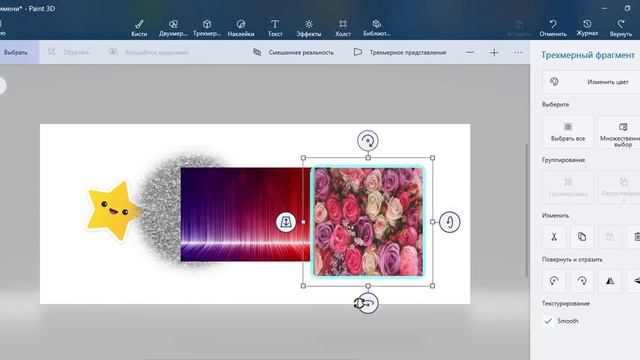Click the Отменить (Undo) button
640x360 pixels.
tap(553, 28)
